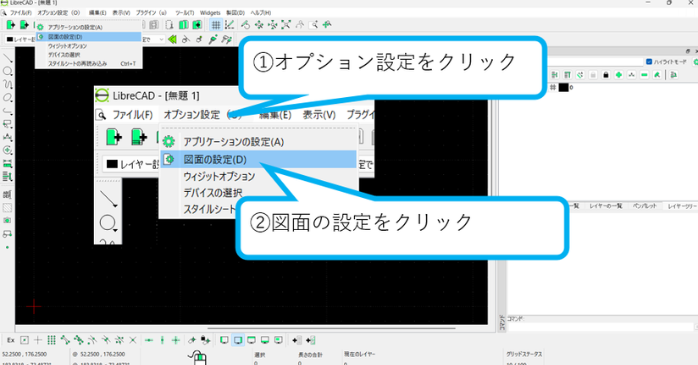Click the Zoom Panning hand icon

[327, 25]
